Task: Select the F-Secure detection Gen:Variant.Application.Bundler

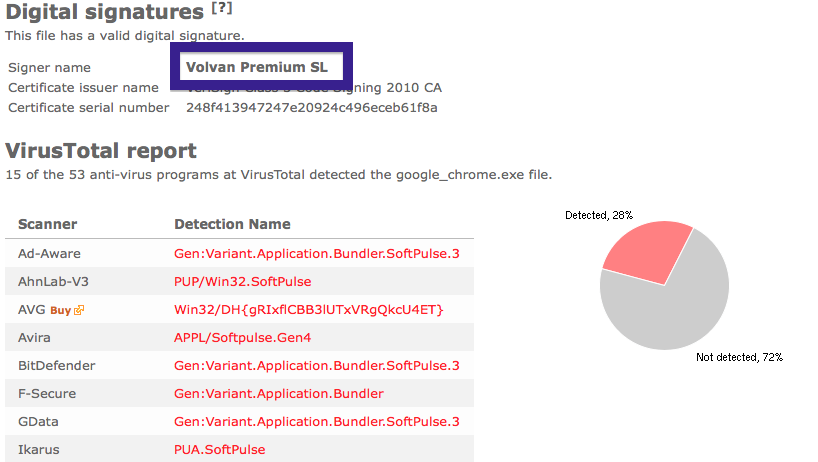Action: point(279,394)
